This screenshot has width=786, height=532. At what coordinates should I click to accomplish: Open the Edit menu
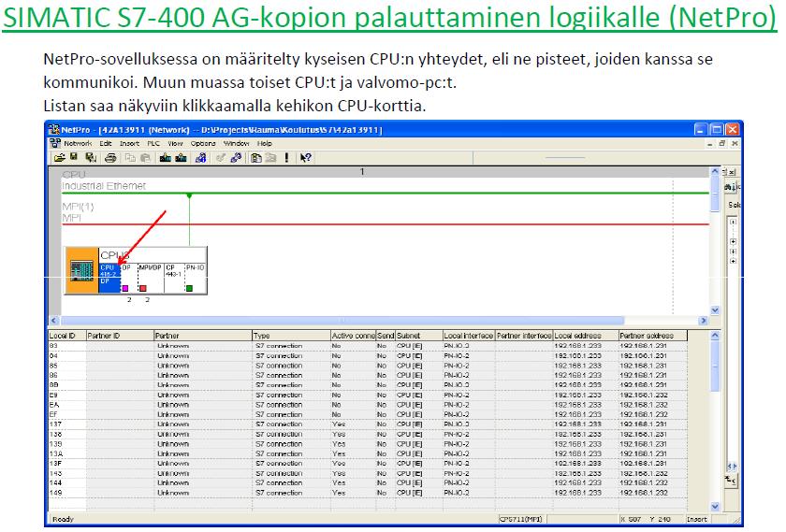point(105,143)
